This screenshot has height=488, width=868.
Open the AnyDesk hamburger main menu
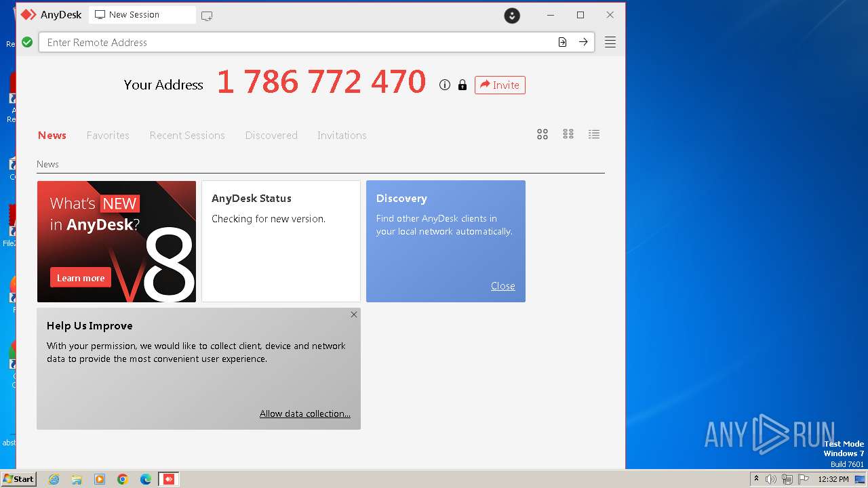pyautogui.click(x=610, y=42)
